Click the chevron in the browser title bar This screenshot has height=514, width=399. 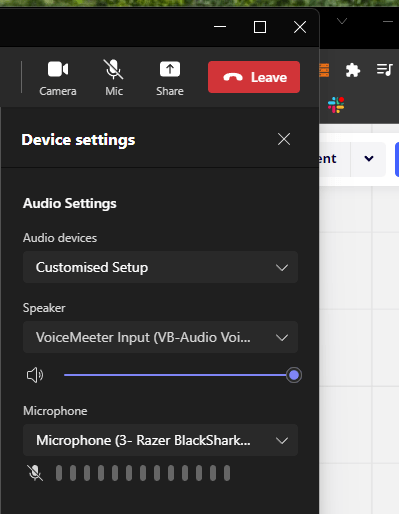pos(342,22)
